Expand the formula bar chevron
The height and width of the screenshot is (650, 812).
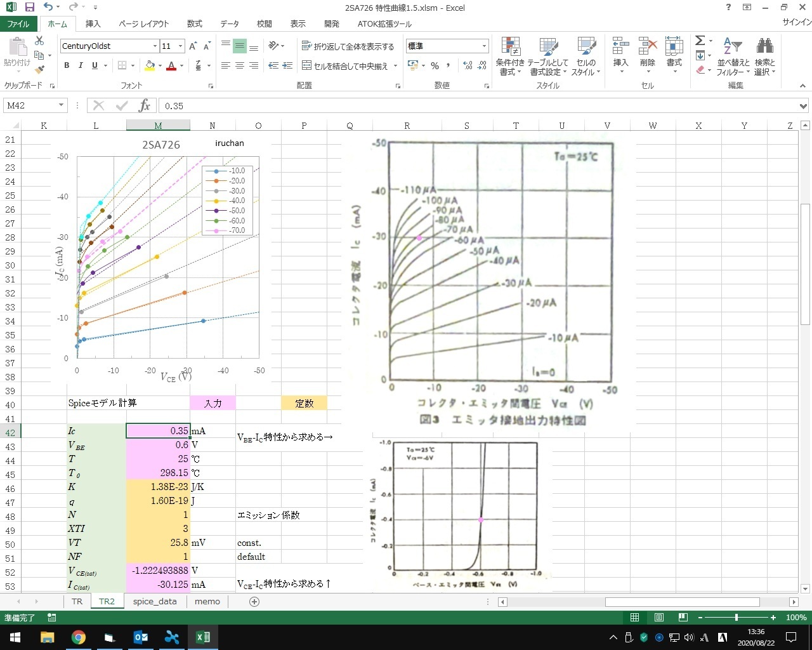803,106
